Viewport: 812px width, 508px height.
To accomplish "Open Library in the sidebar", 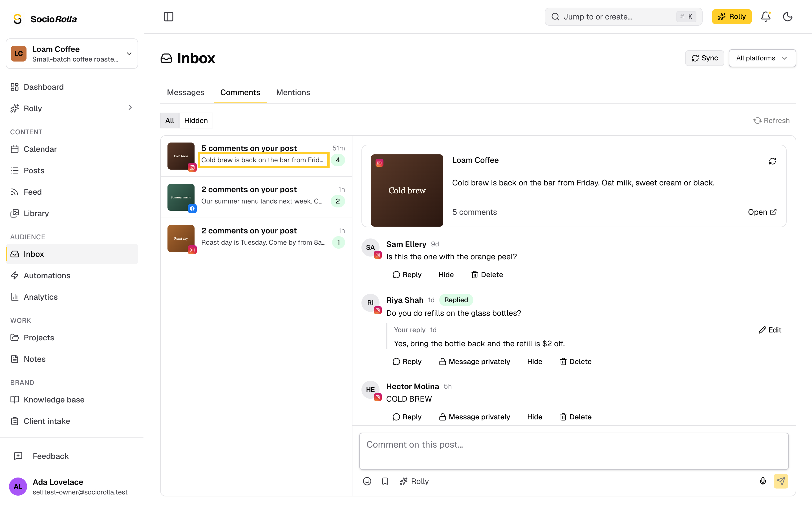I will coord(72,213).
